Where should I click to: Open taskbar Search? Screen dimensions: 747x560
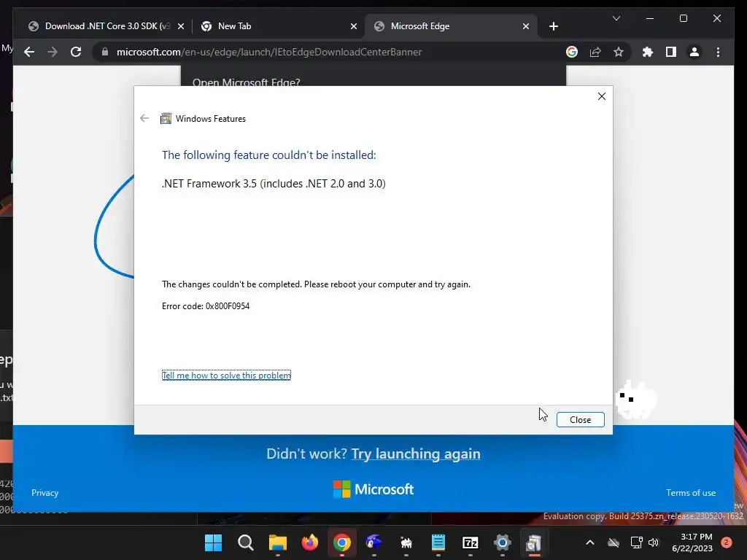pos(245,542)
